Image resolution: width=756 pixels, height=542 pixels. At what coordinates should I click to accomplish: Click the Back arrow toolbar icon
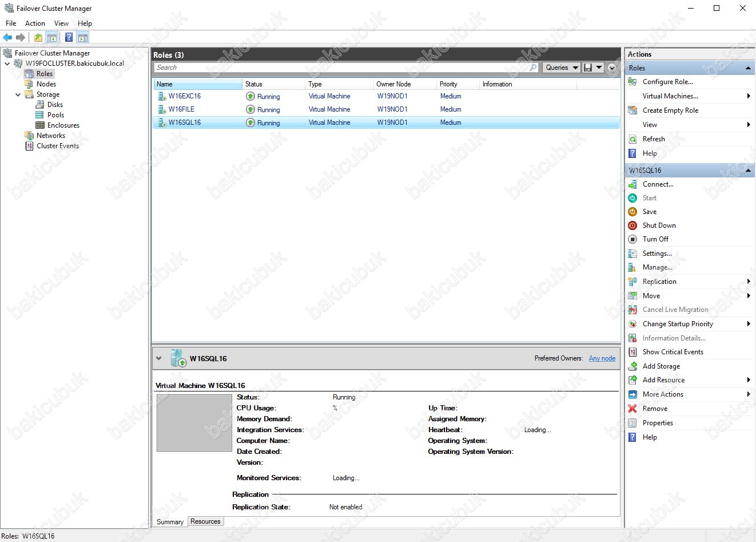[x=7, y=38]
